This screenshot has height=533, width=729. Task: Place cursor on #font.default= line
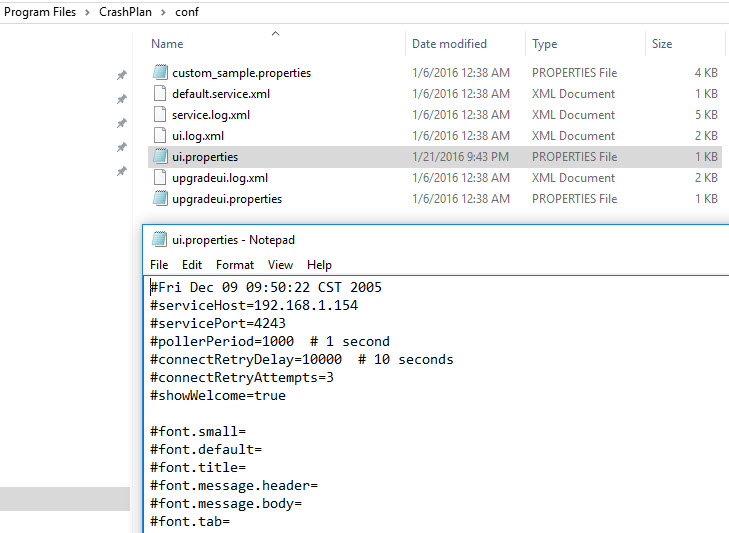click(206, 449)
